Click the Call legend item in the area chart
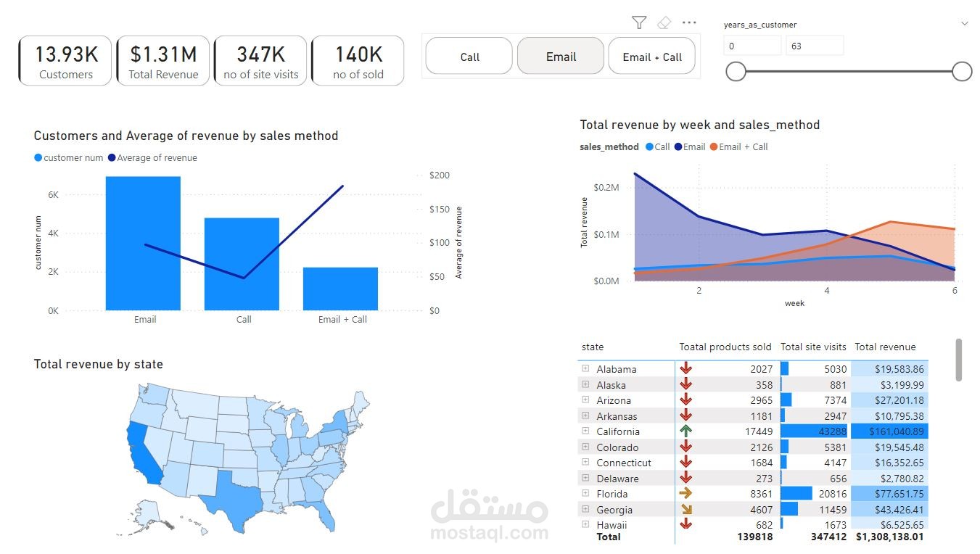Viewport: 980px width, 554px height. tap(658, 146)
